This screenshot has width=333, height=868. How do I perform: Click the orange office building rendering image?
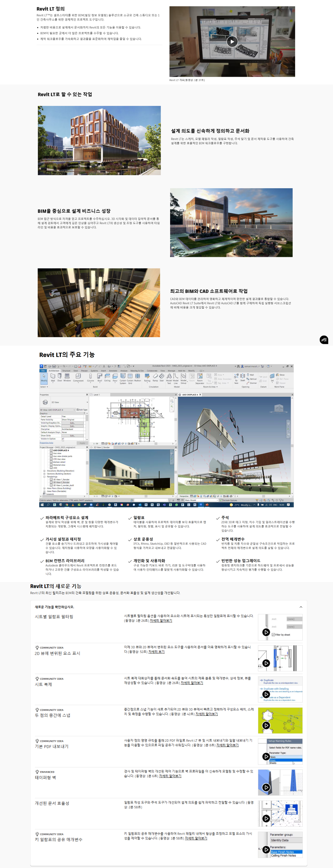click(99, 140)
